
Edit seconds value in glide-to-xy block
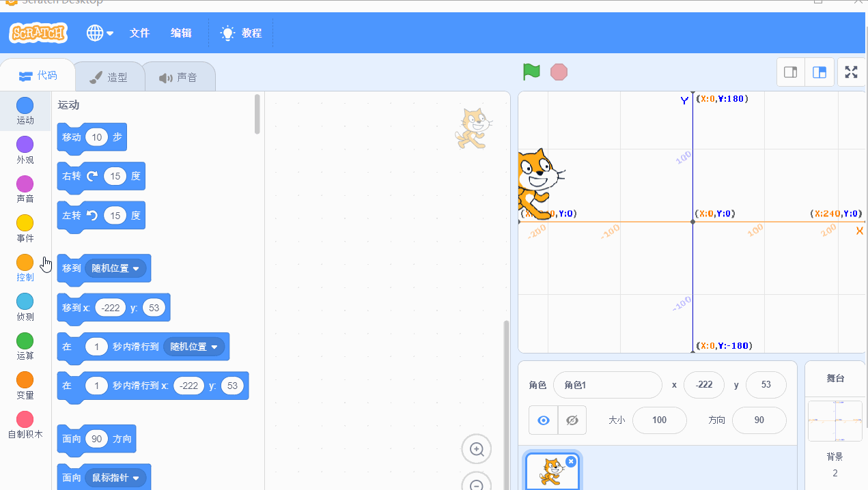[96, 386]
